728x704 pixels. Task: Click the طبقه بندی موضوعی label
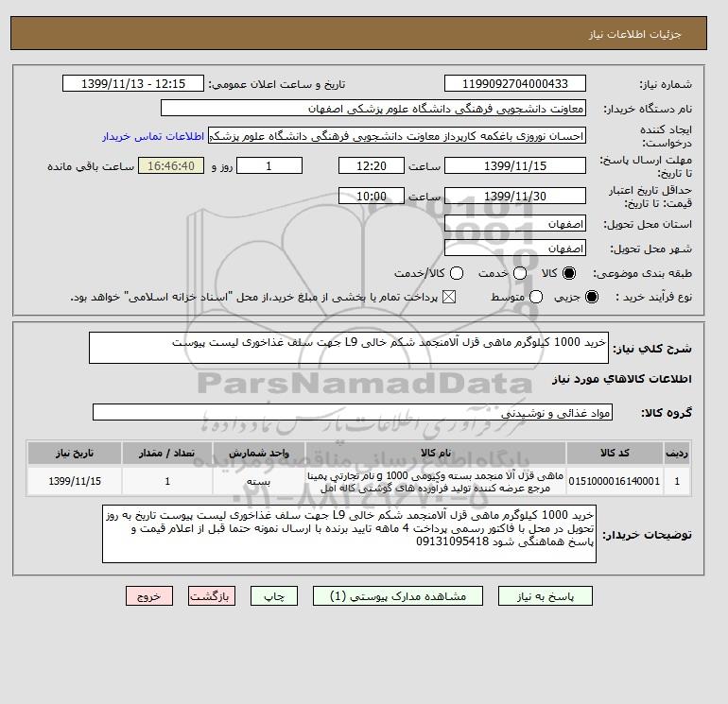[x=643, y=273]
